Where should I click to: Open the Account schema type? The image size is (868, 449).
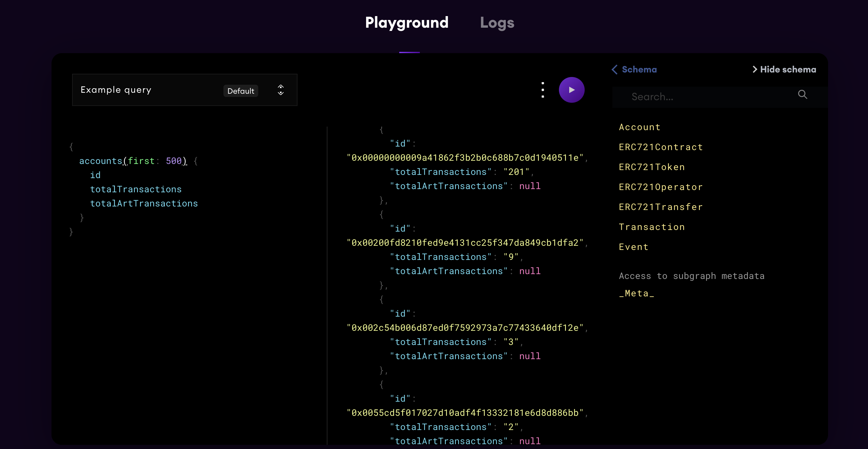pos(639,128)
